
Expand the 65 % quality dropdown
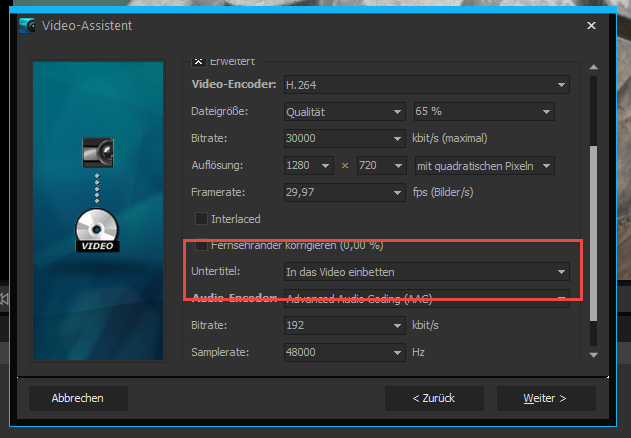(483, 112)
